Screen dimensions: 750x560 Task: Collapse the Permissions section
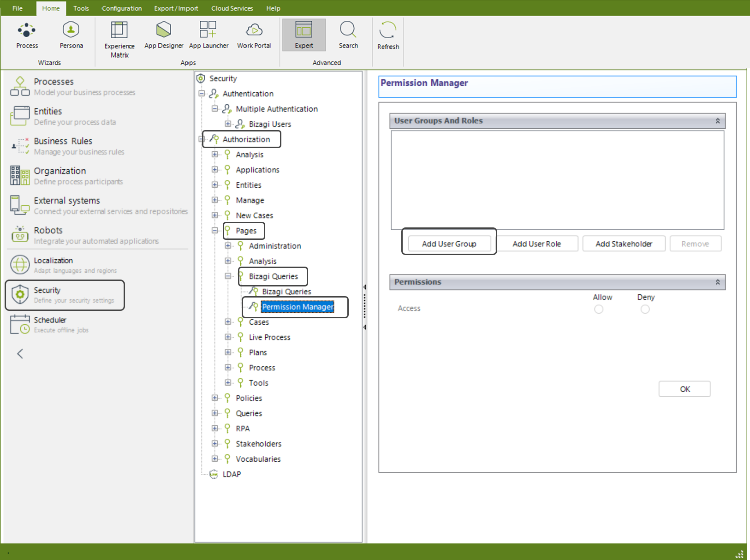click(x=717, y=282)
